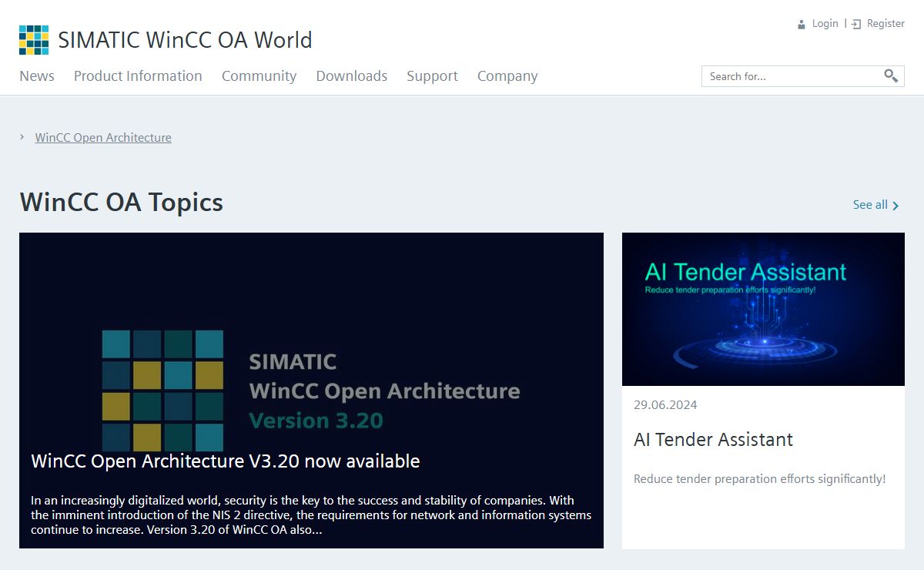Screen dimensions: 924x570
Task: Open the Product Information menu
Action: pyautogui.click(x=138, y=75)
